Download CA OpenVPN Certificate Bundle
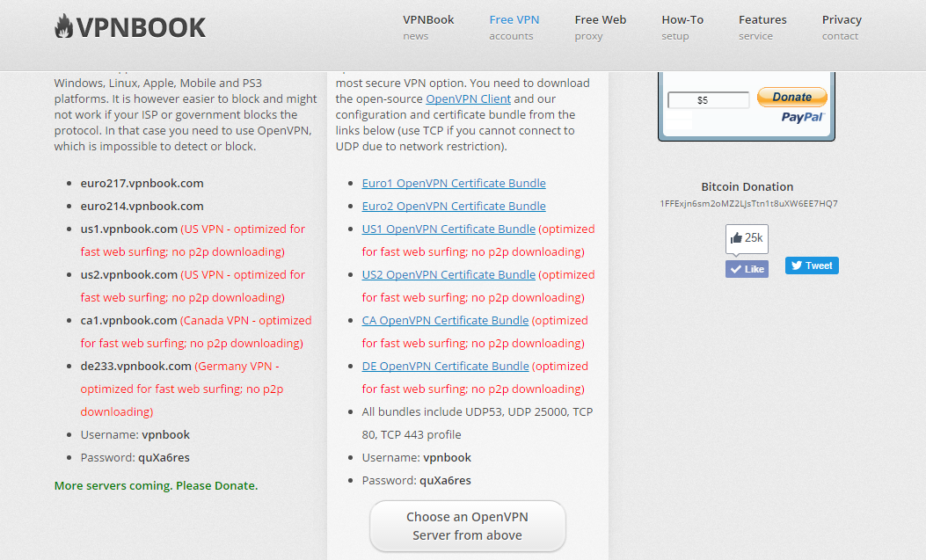Screen dimensions: 926x560 445,320
